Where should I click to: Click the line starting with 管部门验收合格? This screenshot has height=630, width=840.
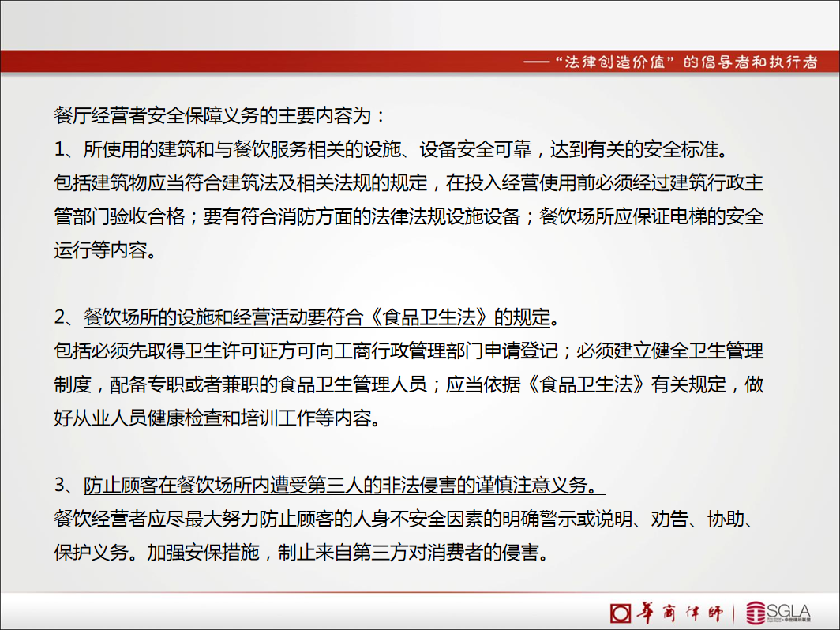409,216
